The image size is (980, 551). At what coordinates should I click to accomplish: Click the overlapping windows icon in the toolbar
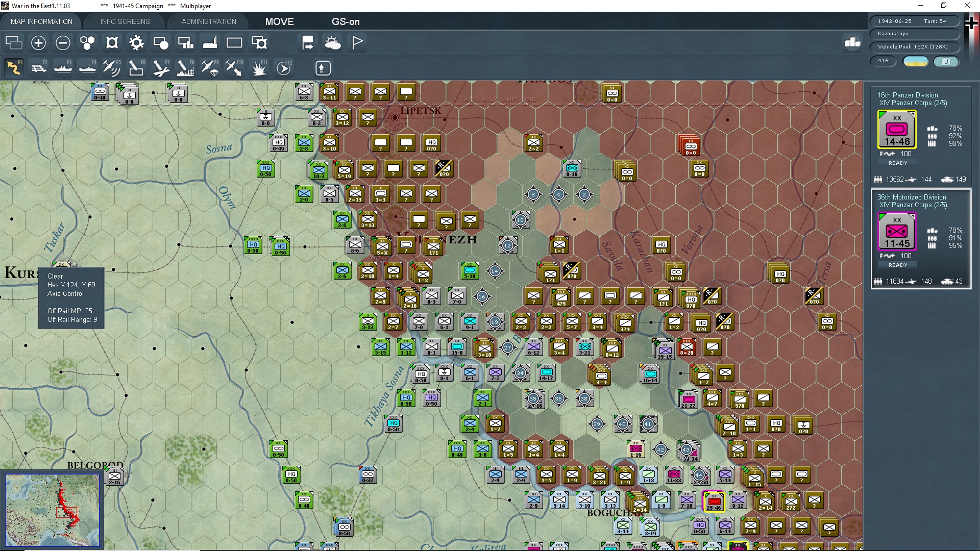[14, 43]
